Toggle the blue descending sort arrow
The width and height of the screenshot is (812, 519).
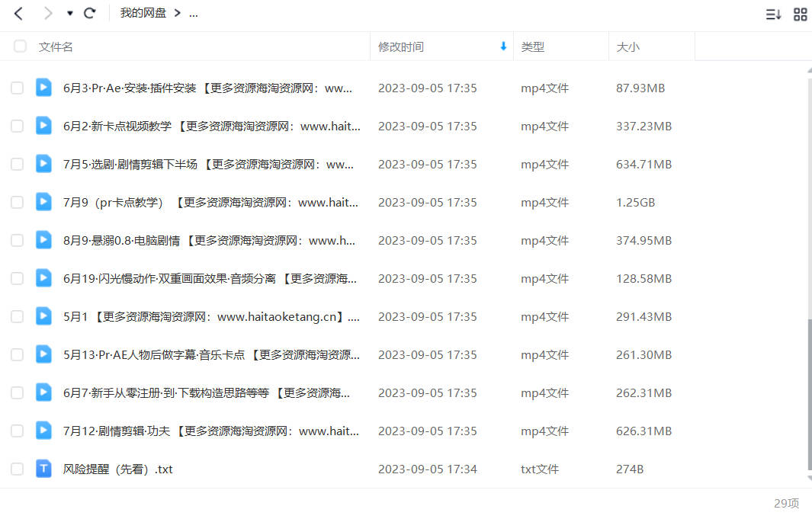[503, 46]
